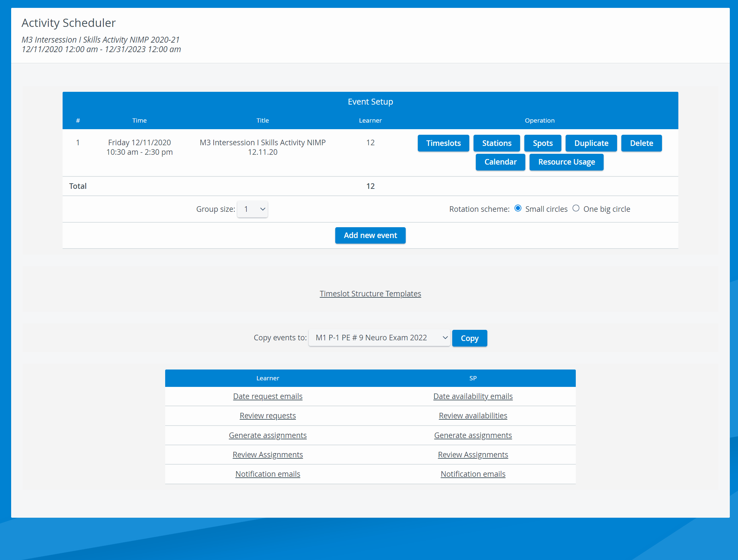
Task: Open SP Review availabilities link
Action: tap(473, 415)
